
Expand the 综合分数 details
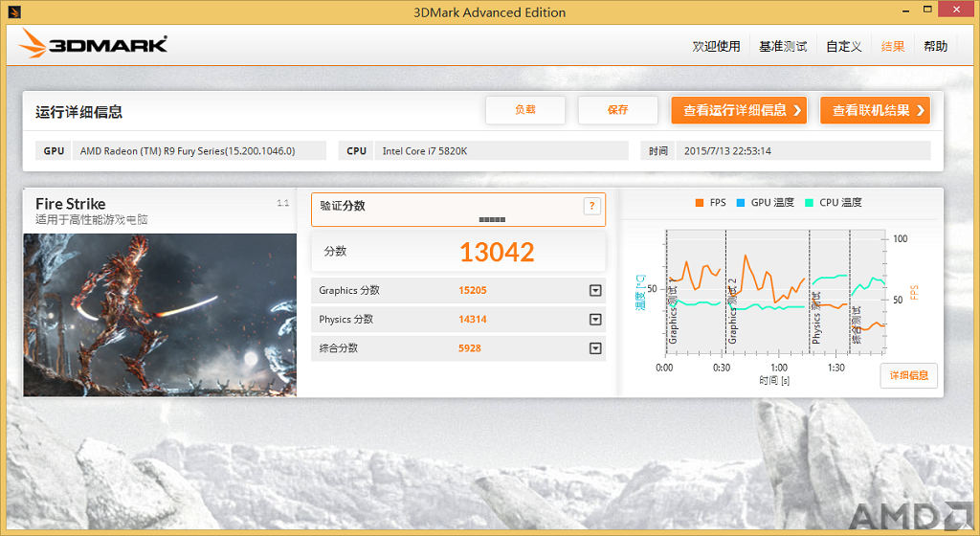[x=595, y=348]
